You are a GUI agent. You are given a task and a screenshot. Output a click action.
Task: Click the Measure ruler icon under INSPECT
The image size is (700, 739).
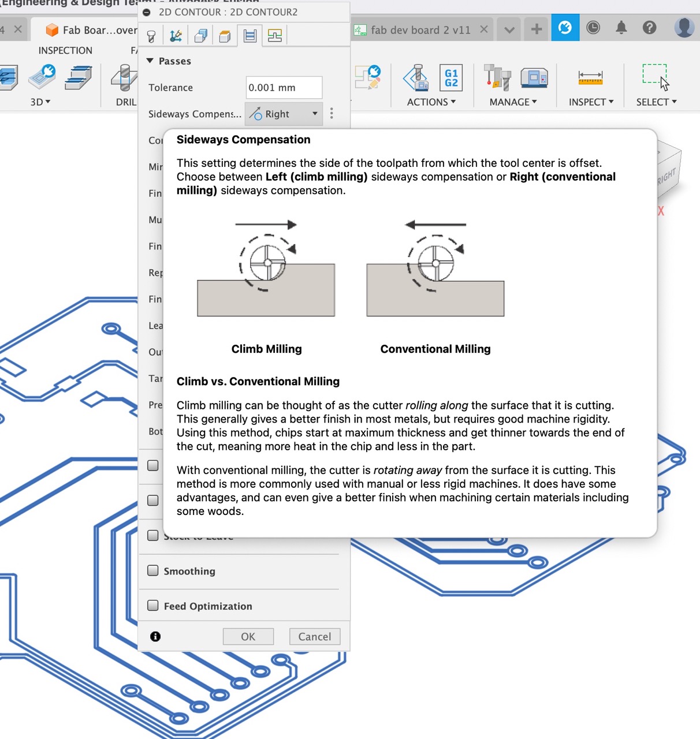click(590, 78)
